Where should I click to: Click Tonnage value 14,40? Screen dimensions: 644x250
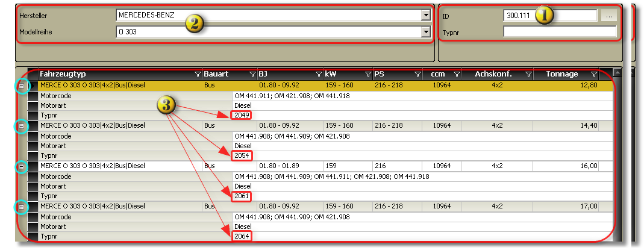pyautogui.click(x=589, y=126)
